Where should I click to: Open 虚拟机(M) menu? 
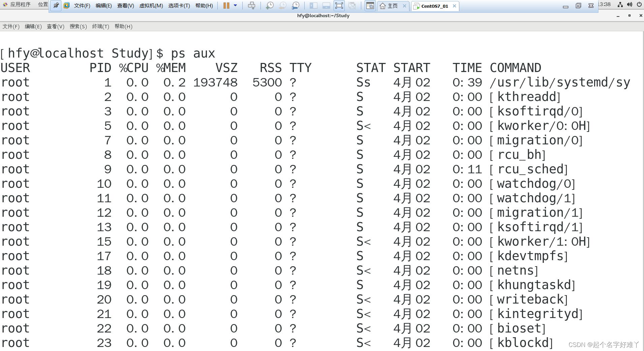pos(151,6)
